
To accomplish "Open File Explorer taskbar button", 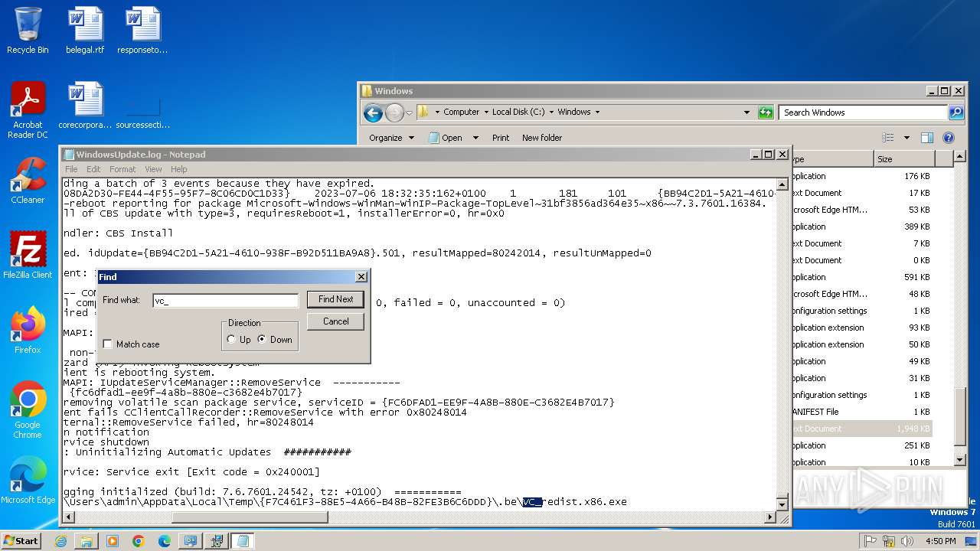I will (87, 541).
